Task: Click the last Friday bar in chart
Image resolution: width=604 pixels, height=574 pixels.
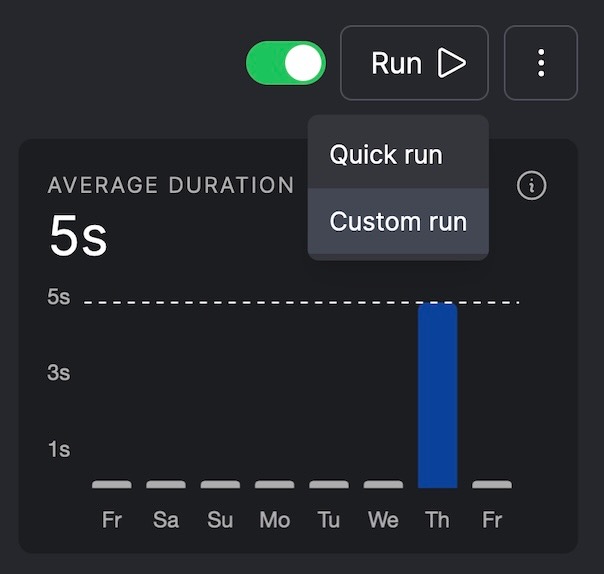Action: [x=492, y=485]
